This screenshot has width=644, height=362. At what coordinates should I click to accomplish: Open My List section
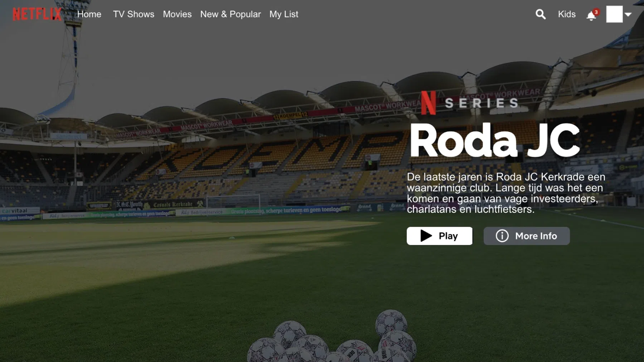pos(284,14)
